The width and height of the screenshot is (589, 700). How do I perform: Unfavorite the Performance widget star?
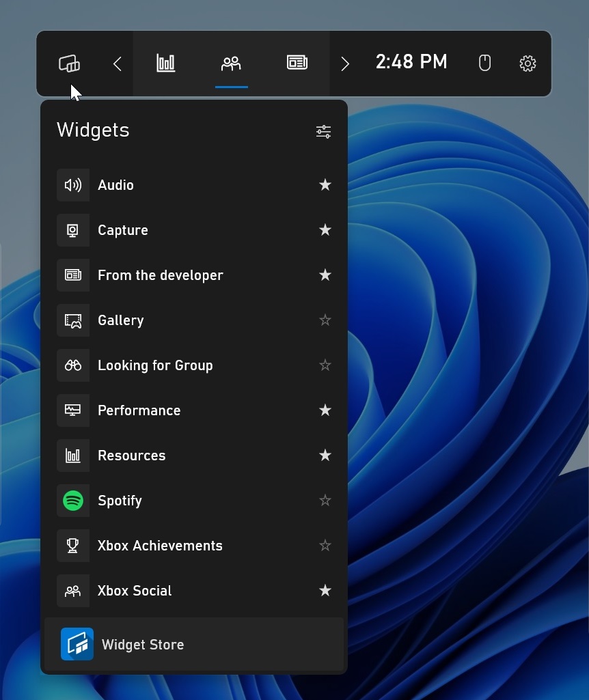coord(325,410)
